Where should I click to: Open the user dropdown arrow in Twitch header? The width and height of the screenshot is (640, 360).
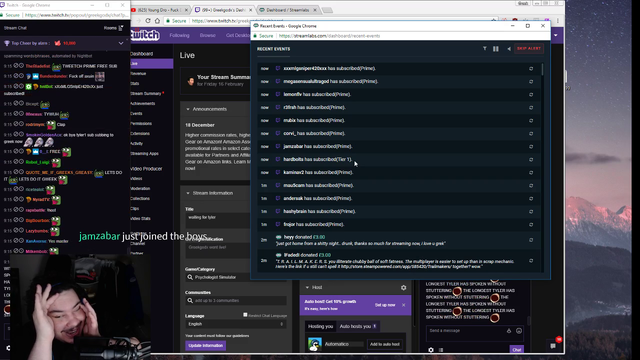(x=556, y=36)
